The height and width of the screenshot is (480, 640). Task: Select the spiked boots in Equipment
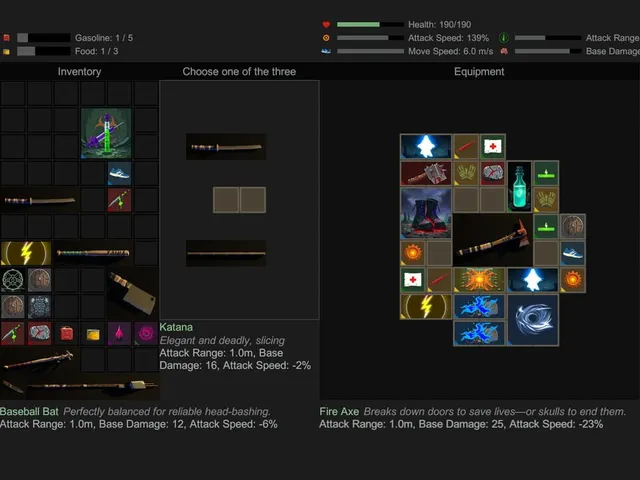coord(426,213)
